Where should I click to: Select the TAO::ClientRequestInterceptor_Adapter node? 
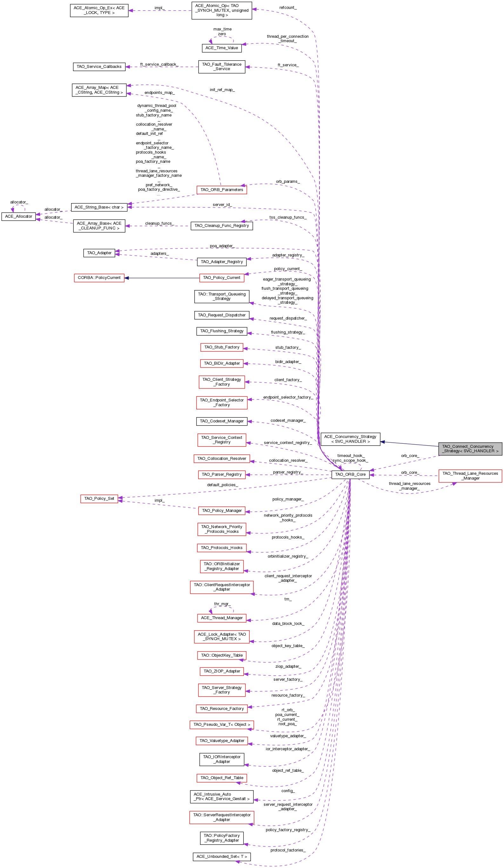(x=222, y=587)
